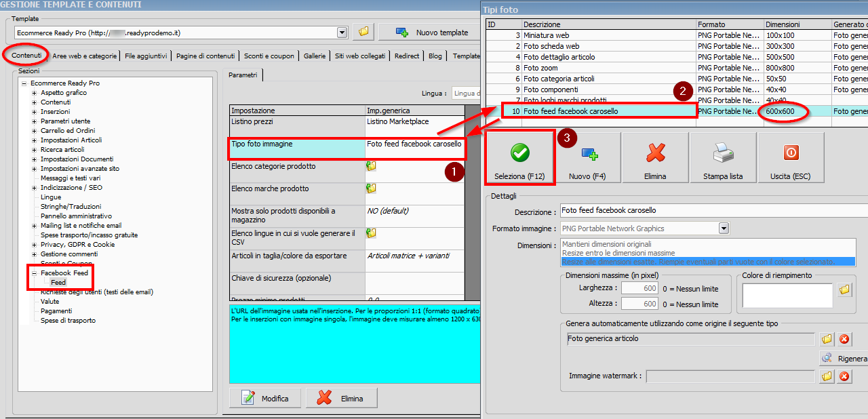Open folder icon in Elenco categorie prodotto row
This screenshot has width=868, height=419.
tap(371, 166)
